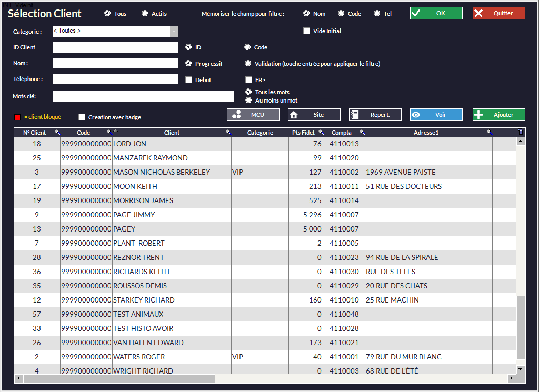This screenshot has height=392, width=539.
Task: Click the search icon in Client column header
Action: coord(228,133)
